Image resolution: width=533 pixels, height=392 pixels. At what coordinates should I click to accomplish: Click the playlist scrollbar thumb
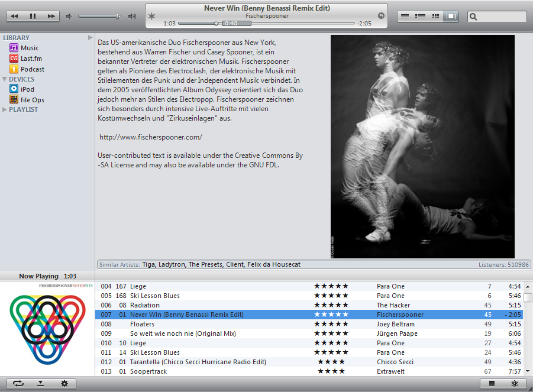pos(528,297)
